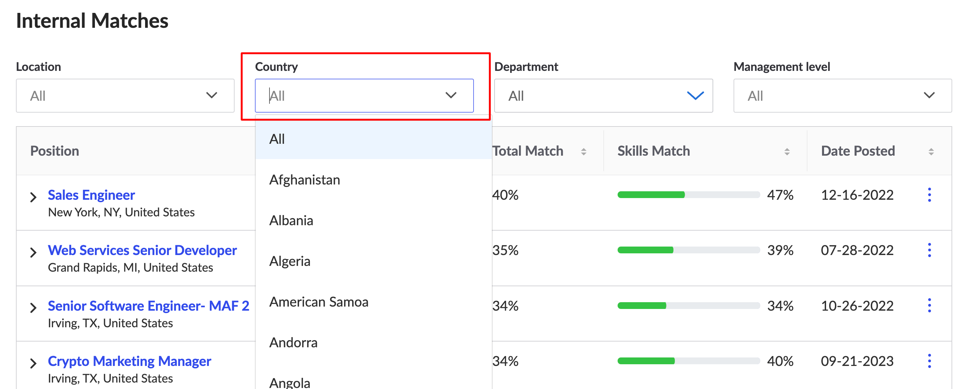Open kebab menu for the 07-28-2022 row

point(929,250)
